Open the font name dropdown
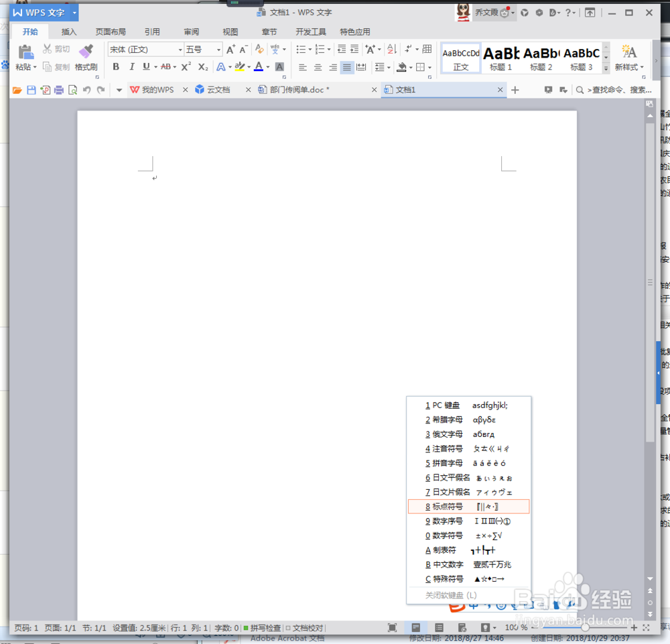 coord(180,50)
